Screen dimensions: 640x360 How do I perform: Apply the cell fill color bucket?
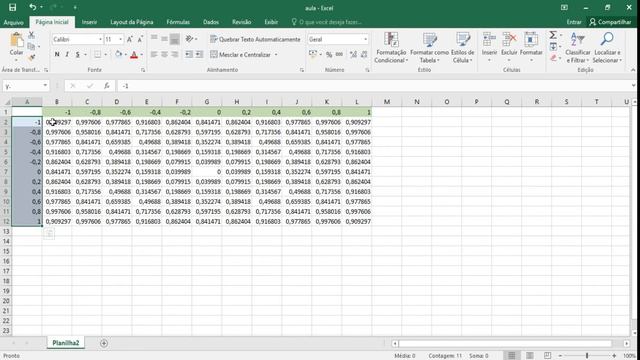(118, 54)
